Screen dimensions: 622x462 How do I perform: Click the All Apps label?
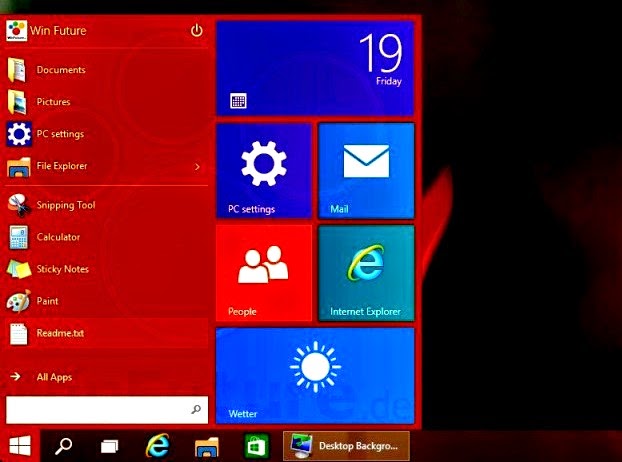54,377
